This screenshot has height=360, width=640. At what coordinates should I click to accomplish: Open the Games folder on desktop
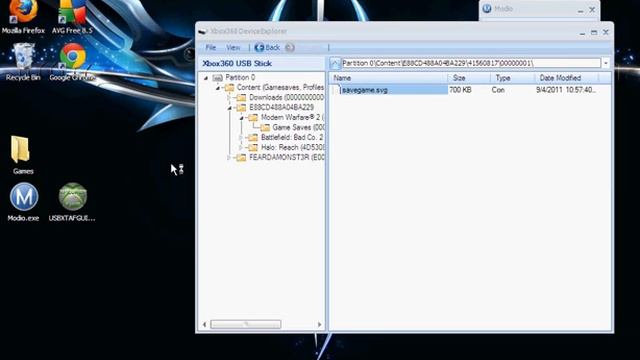20,154
